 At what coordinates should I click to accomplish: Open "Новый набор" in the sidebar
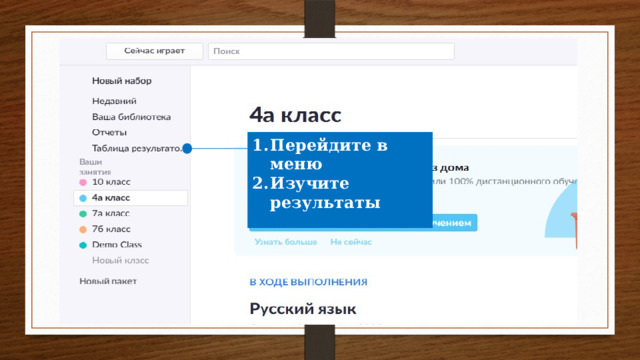point(122,81)
